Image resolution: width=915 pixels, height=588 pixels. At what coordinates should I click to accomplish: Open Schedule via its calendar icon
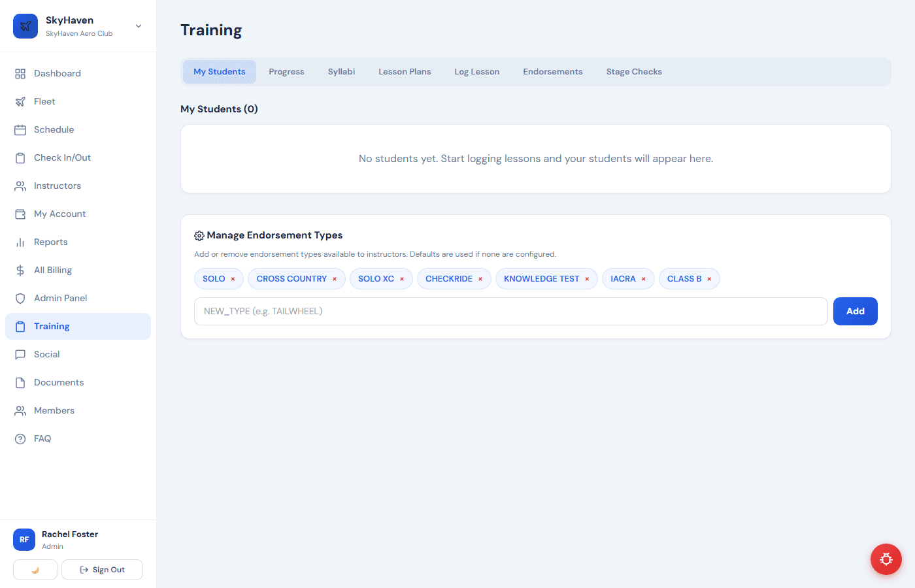[x=20, y=129]
